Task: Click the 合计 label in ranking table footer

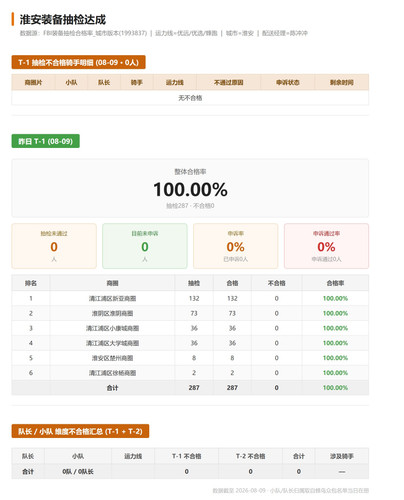Action: 112,388
